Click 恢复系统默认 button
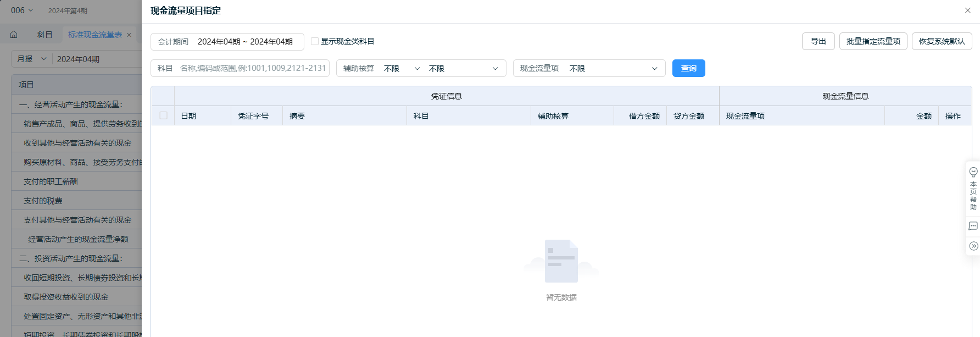The image size is (980, 337). pyautogui.click(x=942, y=41)
